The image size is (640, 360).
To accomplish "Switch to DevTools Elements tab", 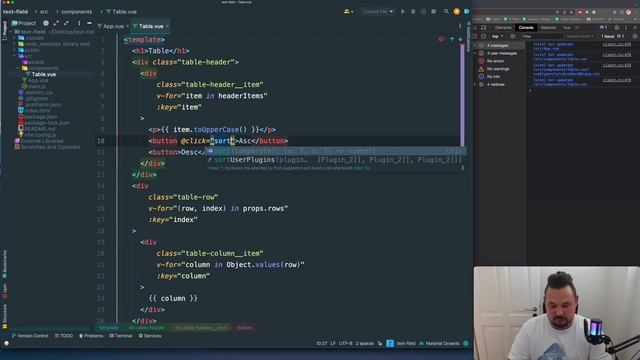I will tap(503, 27).
